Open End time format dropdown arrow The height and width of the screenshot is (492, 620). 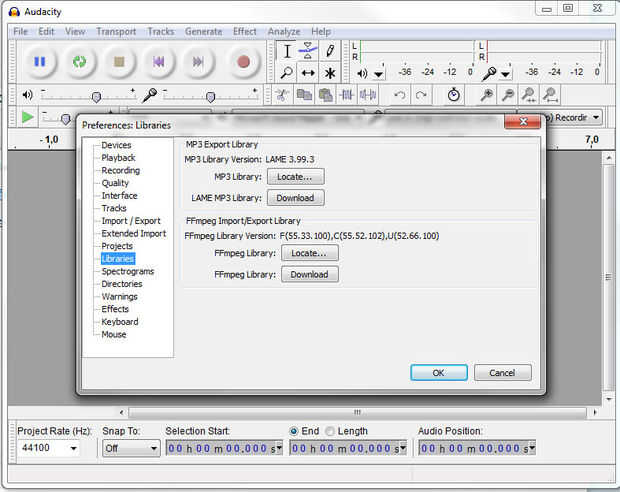[x=403, y=448]
